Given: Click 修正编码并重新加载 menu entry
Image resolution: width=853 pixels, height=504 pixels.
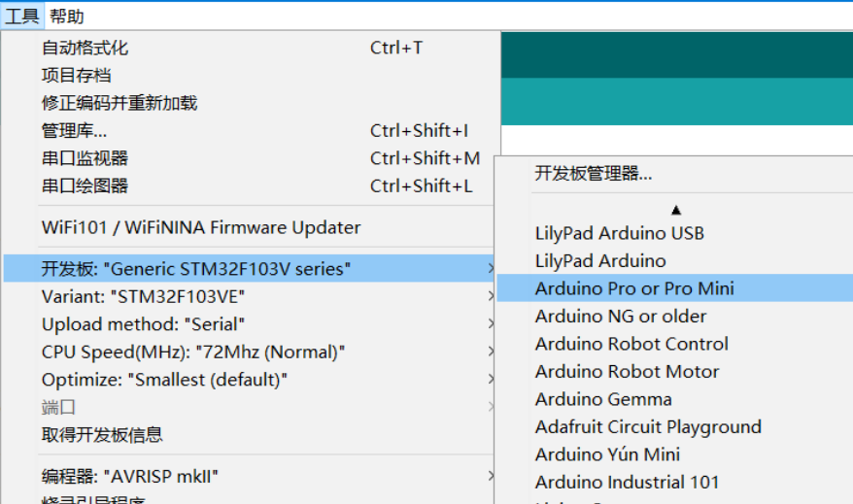Looking at the screenshot, I should 249,103.
